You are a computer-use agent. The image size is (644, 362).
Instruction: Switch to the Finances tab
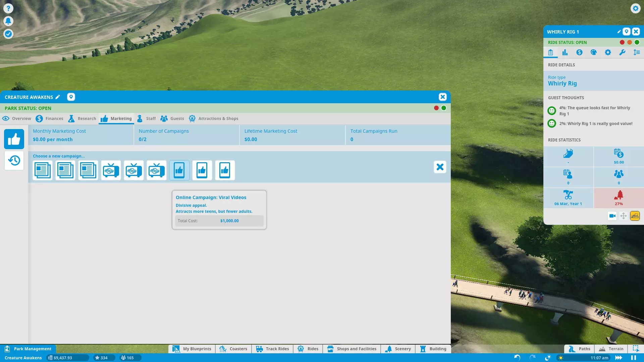(x=49, y=118)
